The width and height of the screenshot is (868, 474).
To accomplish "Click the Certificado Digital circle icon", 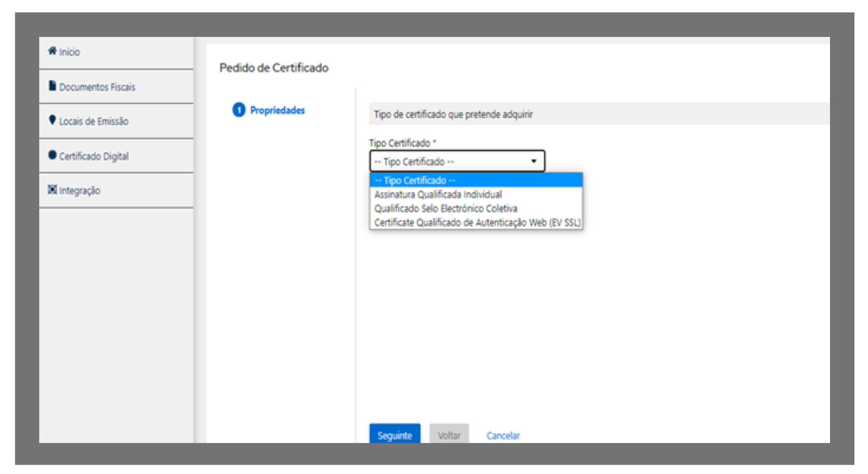I will point(52,155).
